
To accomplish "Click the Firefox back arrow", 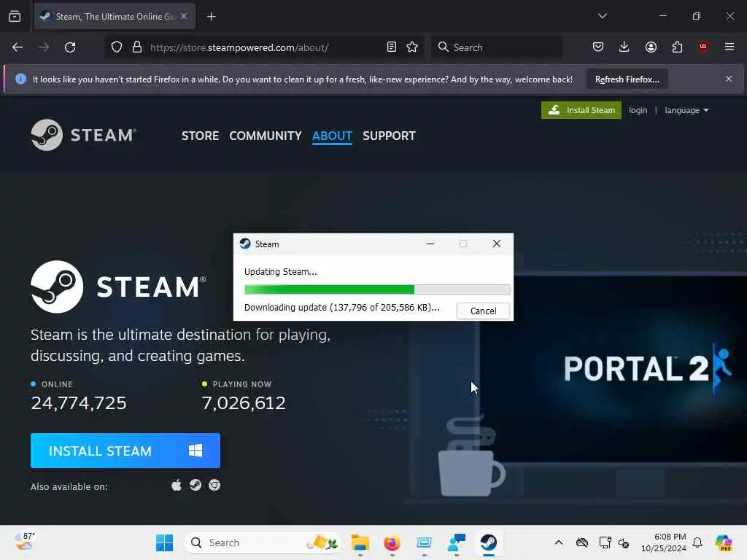I will click(18, 47).
